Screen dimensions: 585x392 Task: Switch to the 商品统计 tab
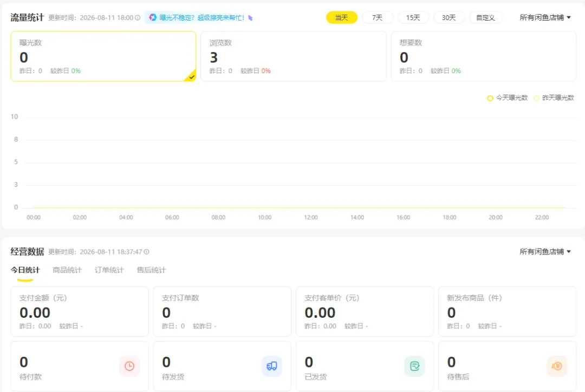[67, 270]
